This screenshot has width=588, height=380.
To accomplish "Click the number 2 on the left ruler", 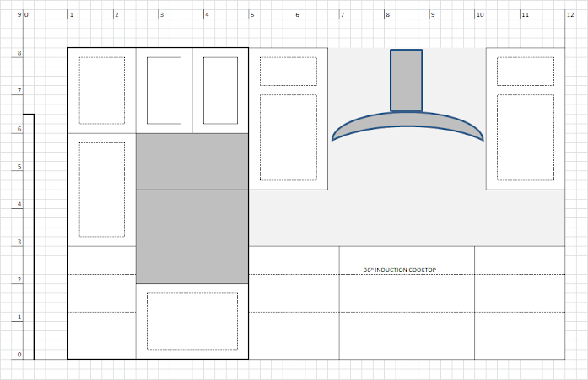I will [x=19, y=279].
